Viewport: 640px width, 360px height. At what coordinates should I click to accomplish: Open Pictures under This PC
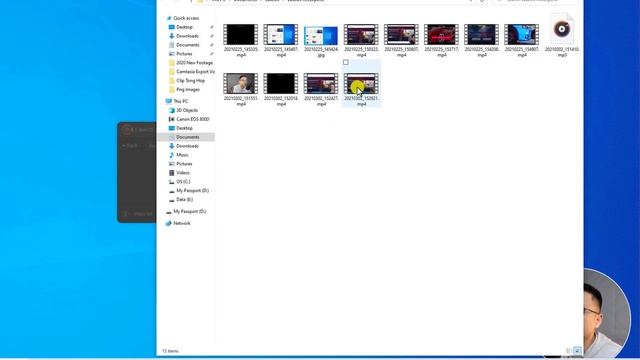181,164
